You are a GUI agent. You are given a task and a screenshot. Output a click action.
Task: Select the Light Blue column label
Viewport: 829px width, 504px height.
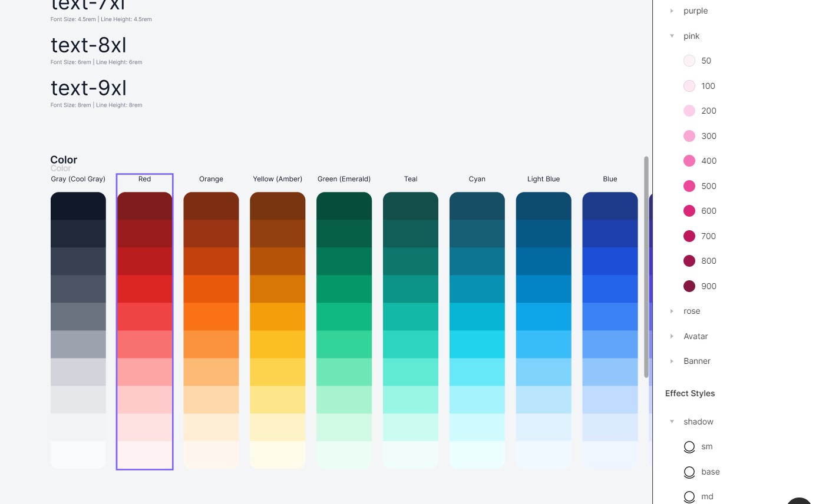coord(544,179)
